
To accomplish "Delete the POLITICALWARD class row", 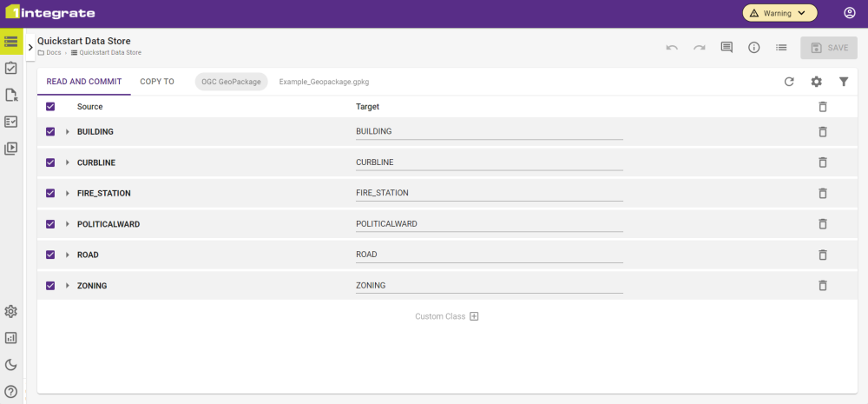I will click(823, 224).
